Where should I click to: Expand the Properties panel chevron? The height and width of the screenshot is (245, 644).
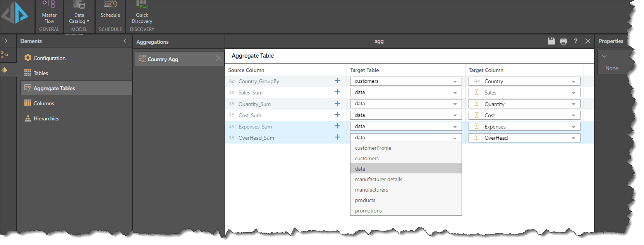point(604,57)
